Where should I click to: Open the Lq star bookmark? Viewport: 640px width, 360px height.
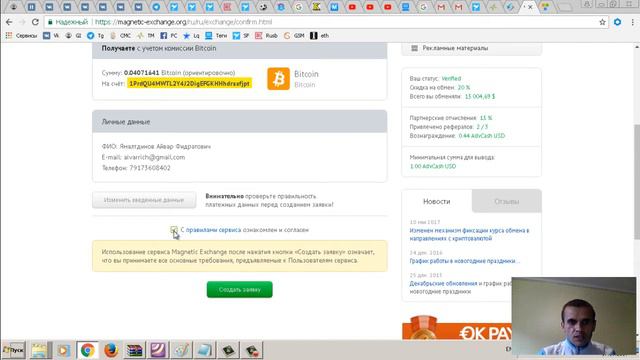point(191,36)
